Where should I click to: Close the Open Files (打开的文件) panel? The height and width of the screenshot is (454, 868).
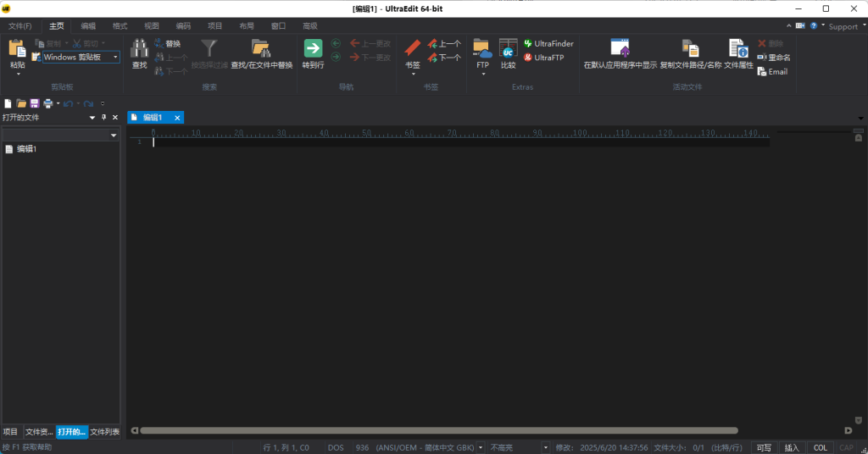115,117
